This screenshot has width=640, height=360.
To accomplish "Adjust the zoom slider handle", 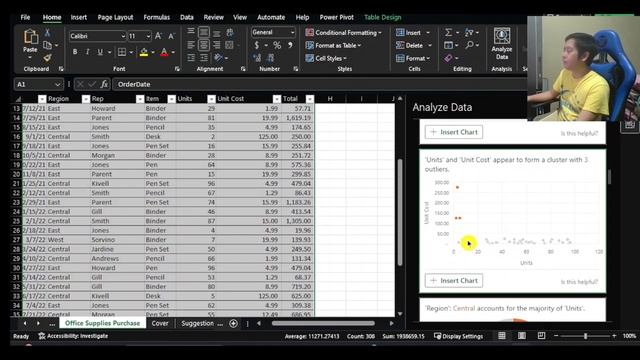I will 585,336.
